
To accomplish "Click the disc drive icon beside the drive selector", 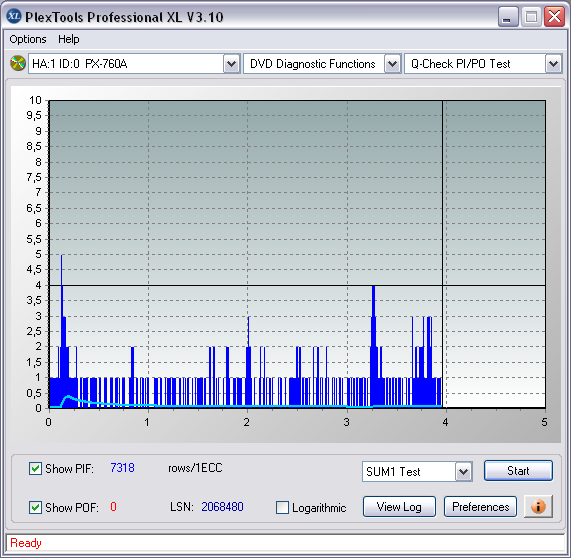I will pyautogui.click(x=17, y=63).
